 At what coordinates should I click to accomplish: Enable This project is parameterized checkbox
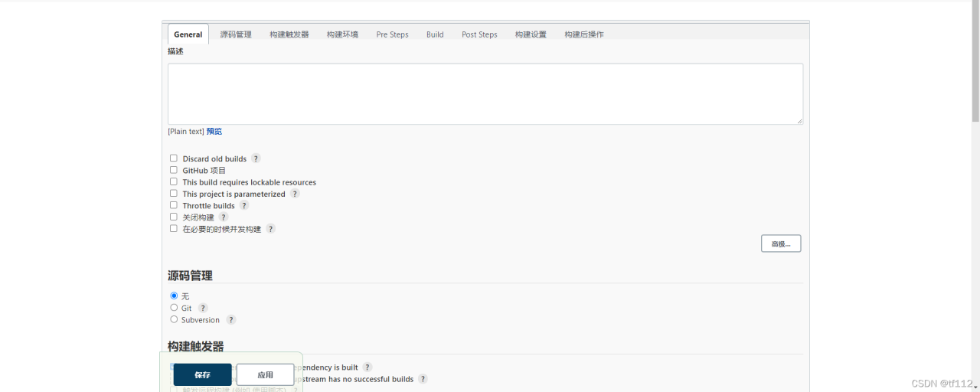click(174, 194)
